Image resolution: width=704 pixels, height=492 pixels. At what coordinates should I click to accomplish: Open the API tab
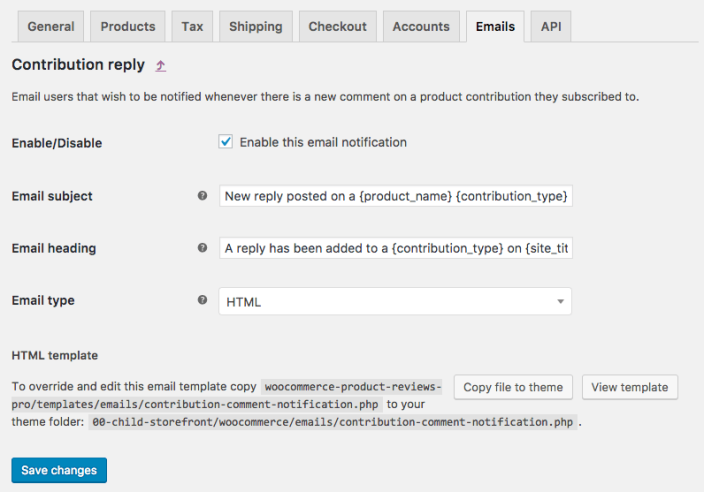pos(551,26)
